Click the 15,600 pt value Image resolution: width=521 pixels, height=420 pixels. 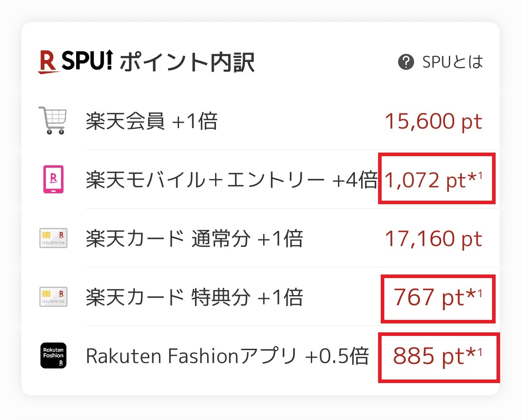pyautogui.click(x=433, y=121)
